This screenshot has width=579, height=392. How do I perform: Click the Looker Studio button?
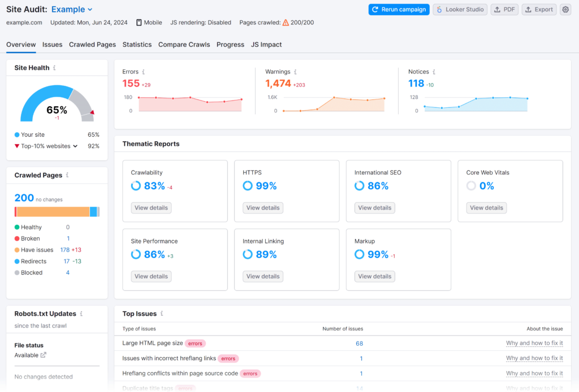point(460,10)
